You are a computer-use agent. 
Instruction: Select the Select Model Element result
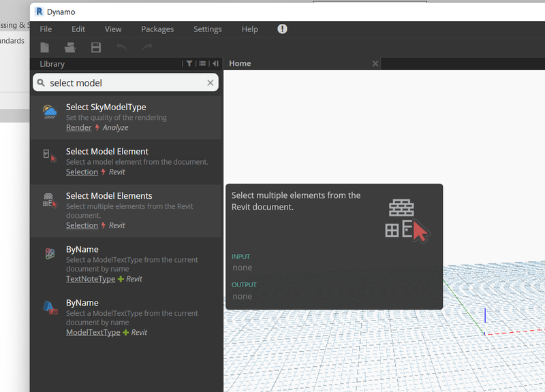pyautogui.click(x=125, y=162)
